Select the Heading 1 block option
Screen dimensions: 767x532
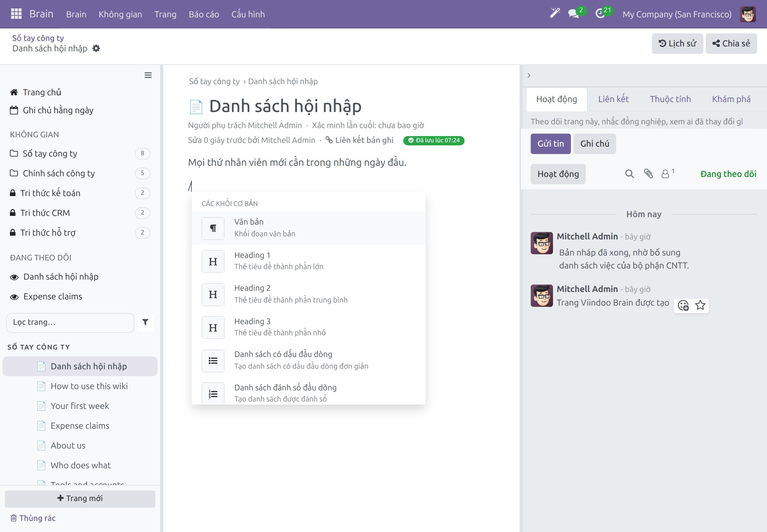[308, 261]
